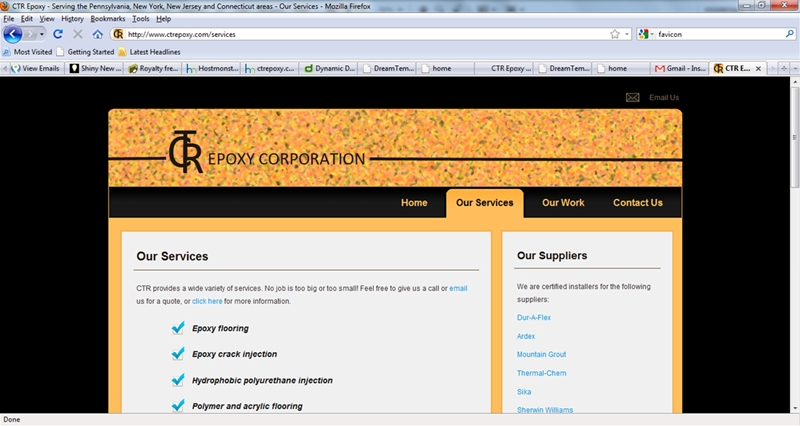The image size is (800, 426).
Task: Open the Thermal-Chem supplier link
Action: coord(541,373)
